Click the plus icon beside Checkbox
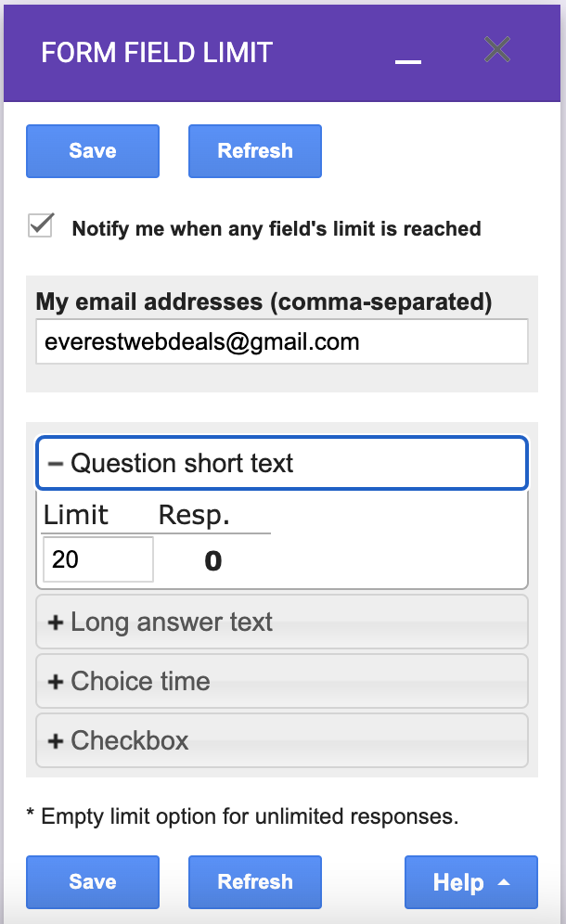This screenshot has height=924, width=566. [x=56, y=740]
